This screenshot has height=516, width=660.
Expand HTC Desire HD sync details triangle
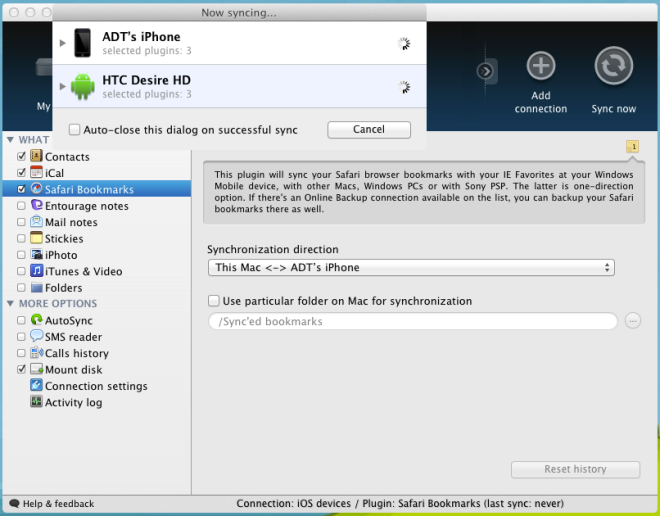pos(62,86)
